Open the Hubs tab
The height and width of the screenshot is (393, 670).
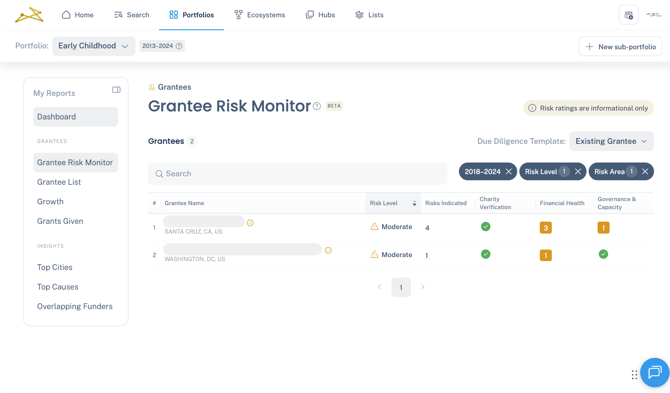pos(320,15)
